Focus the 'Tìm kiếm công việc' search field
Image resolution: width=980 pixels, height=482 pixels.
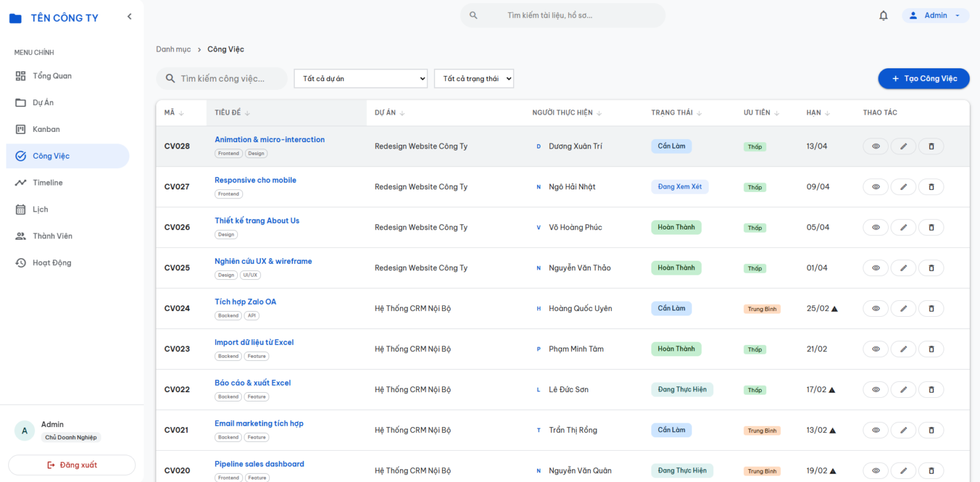pos(222,78)
